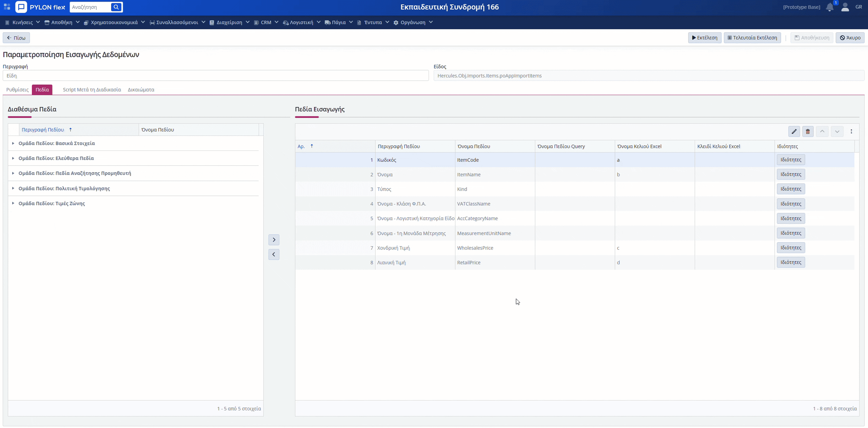Click the Όνομα Κελιού Excel column header
Viewport: 868px width, 428px height.
654,146
